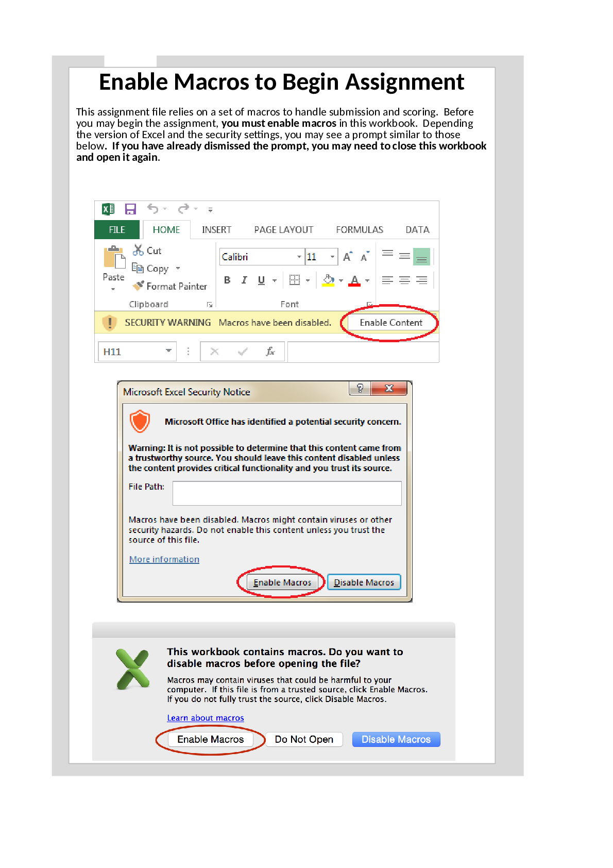Click the Undo arrow icon

point(153,208)
